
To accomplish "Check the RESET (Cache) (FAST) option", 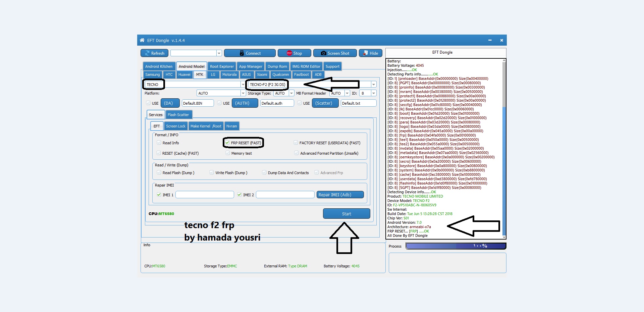I will pos(159,153).
